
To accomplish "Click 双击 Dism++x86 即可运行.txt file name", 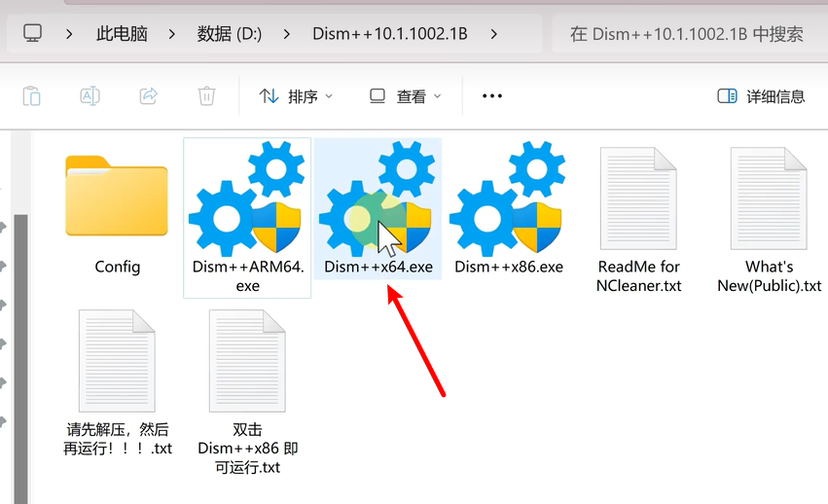I will pos(248,449).
